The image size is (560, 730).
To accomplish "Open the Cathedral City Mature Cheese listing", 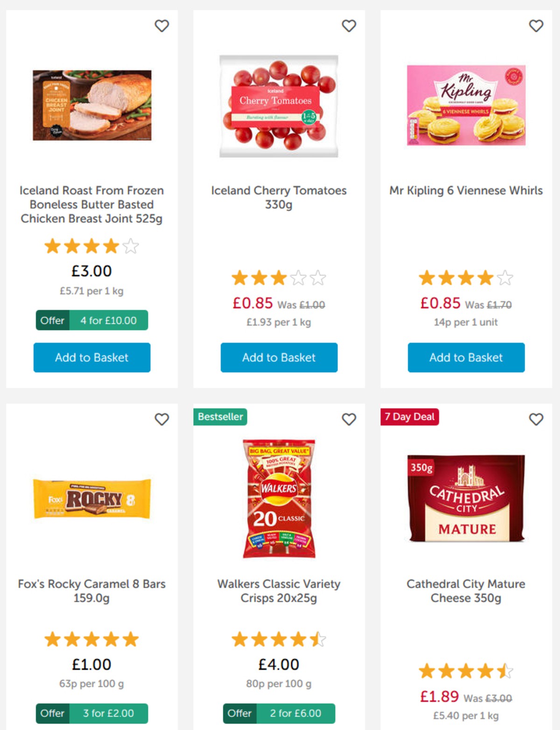I will [465, 590].
